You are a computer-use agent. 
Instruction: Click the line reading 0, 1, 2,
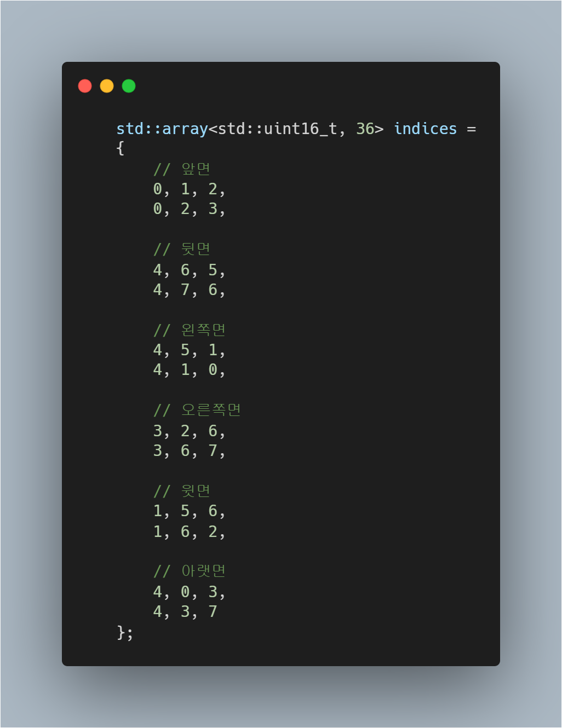coord(189,189)
